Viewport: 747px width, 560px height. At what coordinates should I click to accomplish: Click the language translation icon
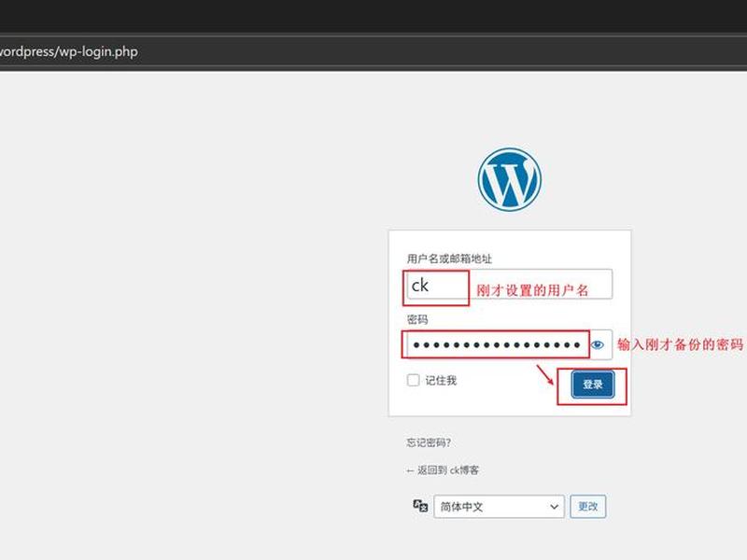coord(420,505)
